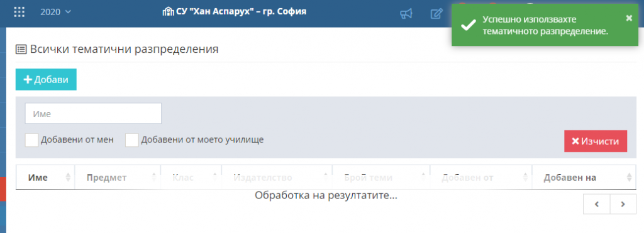Open the apps grid menu icon
The height and width of the screenshot is (233, 644).
click(x=19, y=12)
